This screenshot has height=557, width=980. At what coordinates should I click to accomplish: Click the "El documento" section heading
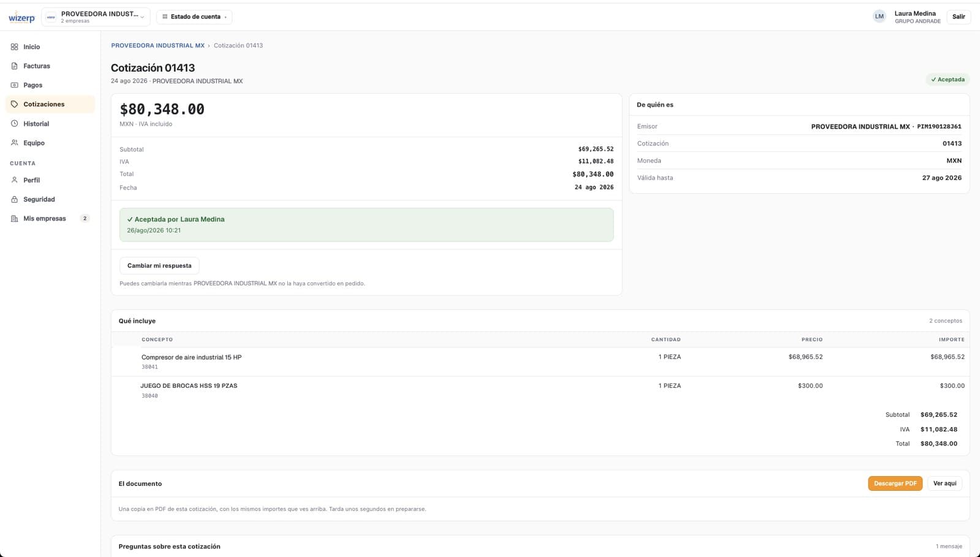click(140, 484)
